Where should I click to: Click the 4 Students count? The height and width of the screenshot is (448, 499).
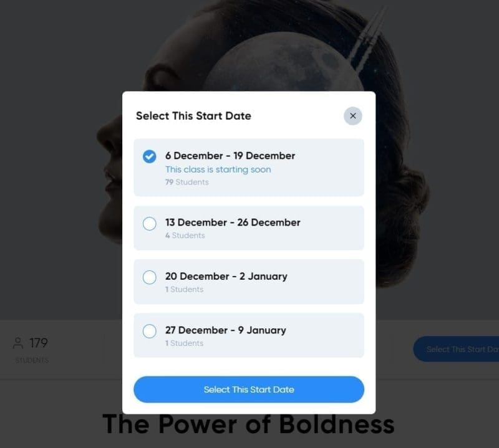coord(185,236)
